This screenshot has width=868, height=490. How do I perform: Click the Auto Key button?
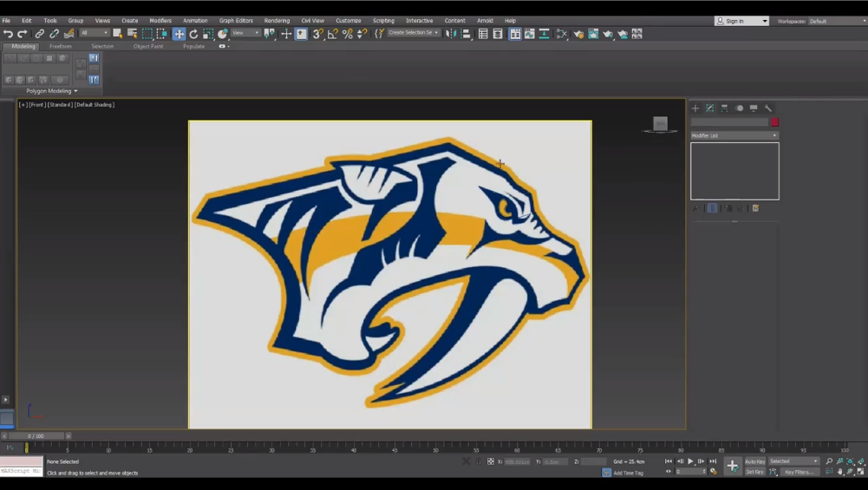[x=755, y=461]
